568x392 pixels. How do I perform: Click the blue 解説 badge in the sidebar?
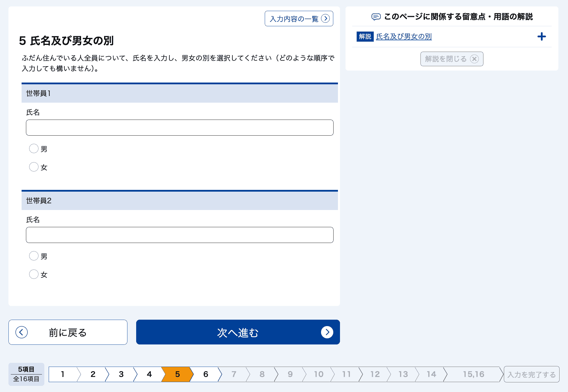coord(365,36)
